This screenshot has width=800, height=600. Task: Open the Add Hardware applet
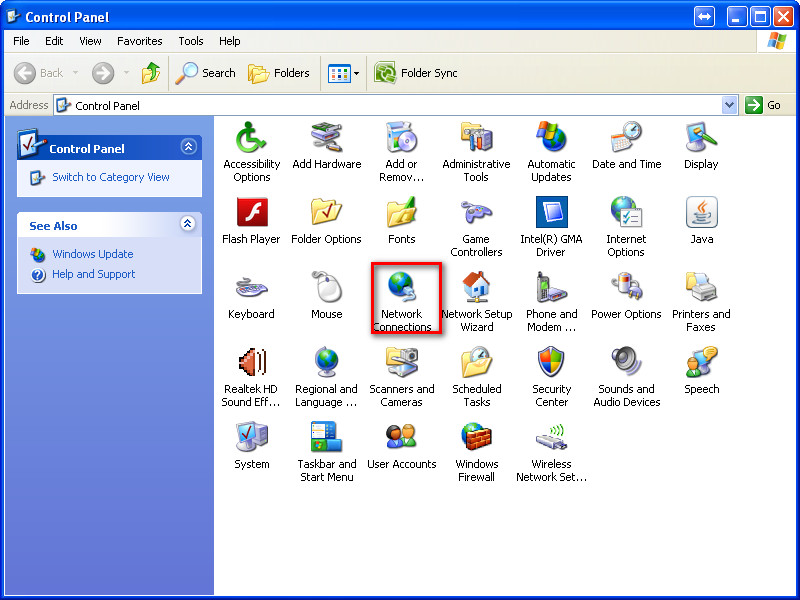pyautogui.click(x=327, y=145)
